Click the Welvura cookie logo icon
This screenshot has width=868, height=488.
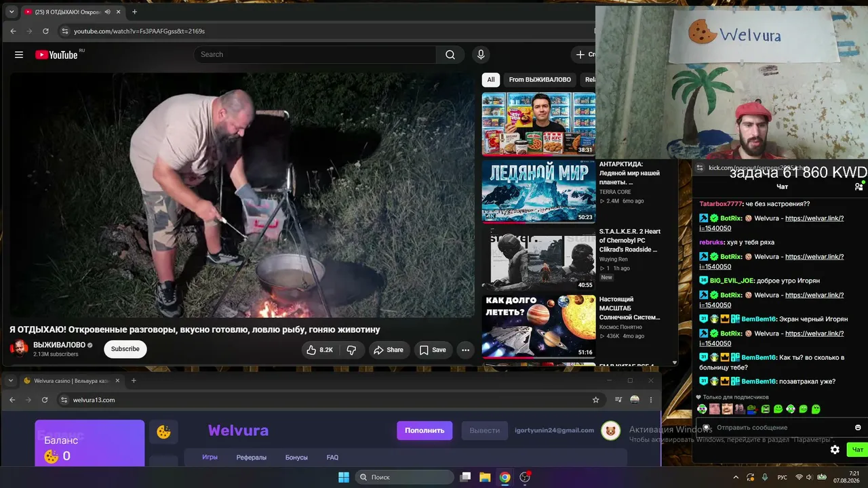[163, 431]
